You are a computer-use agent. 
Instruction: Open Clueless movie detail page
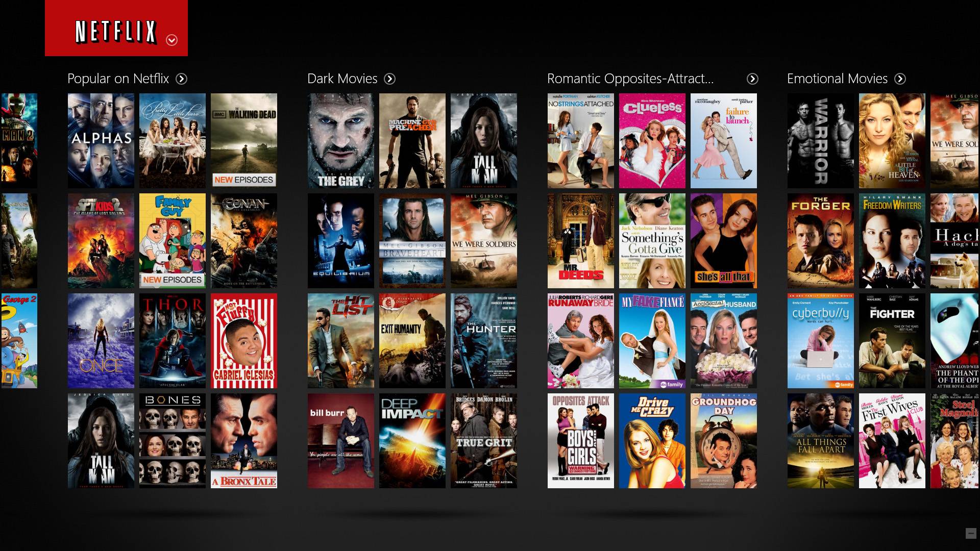click(x=651, y=141)
